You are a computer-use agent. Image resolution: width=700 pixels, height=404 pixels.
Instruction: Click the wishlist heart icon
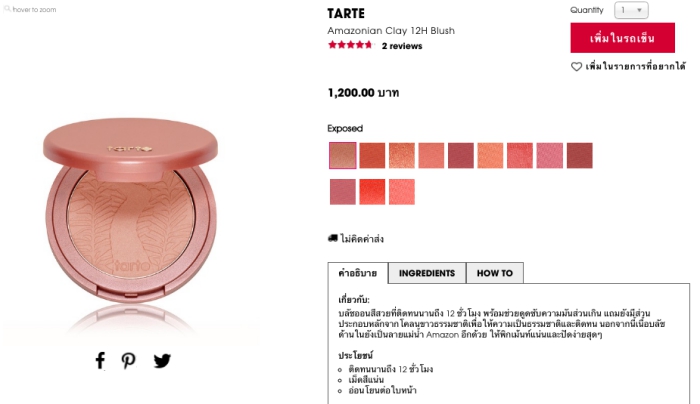point(576,67)
